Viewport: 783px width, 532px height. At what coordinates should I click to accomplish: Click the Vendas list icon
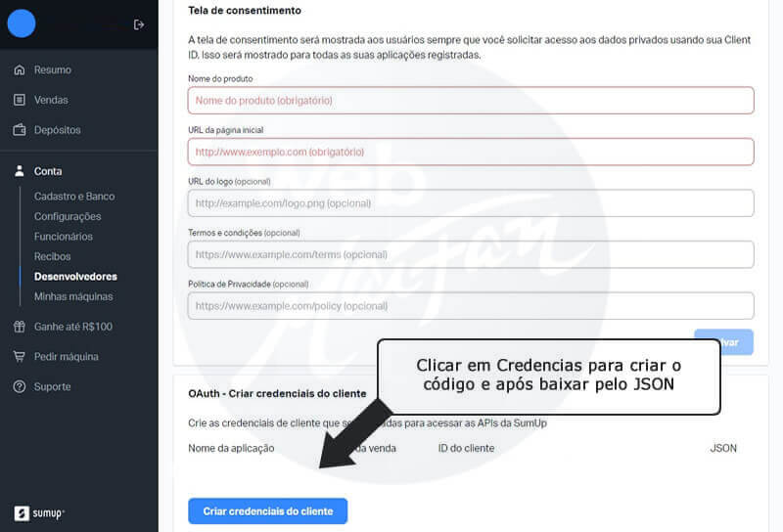pos(20,100)
